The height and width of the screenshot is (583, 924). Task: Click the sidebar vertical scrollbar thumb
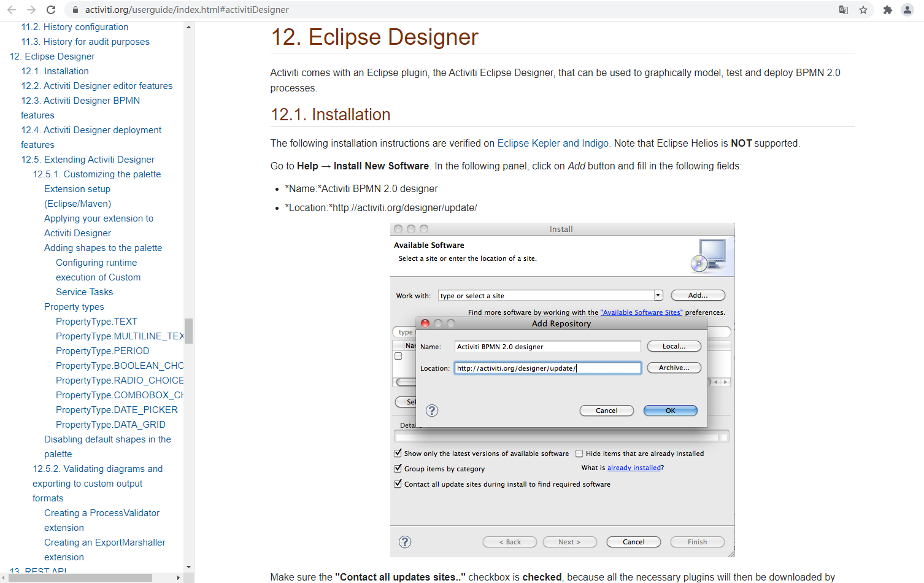188,331
